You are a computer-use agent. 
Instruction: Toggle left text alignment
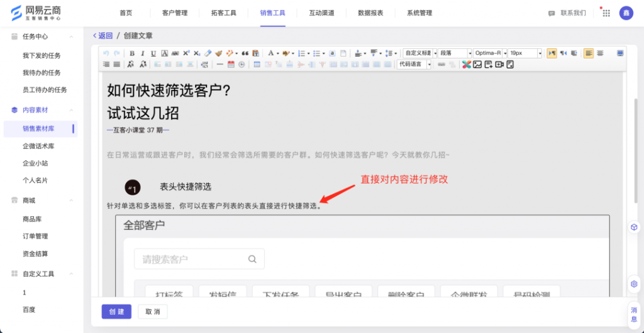coord(589,53)
